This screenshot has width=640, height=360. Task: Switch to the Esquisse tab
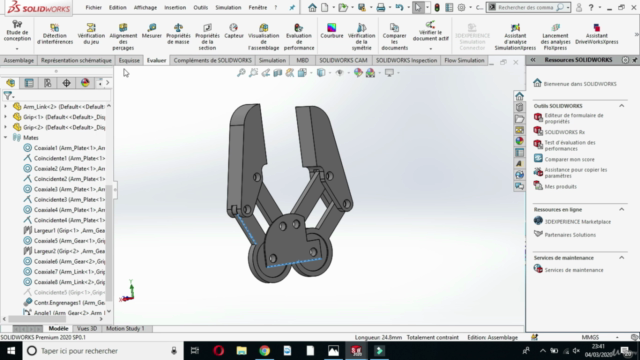(129, 60)
